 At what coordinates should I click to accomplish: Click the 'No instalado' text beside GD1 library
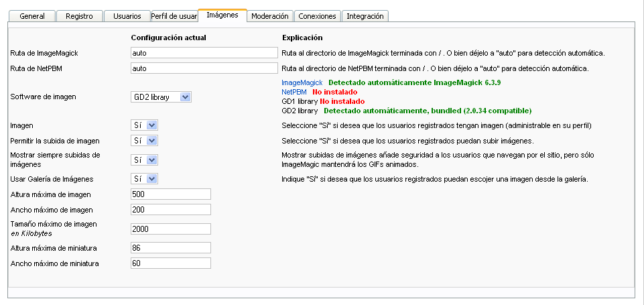pos(342,101)
